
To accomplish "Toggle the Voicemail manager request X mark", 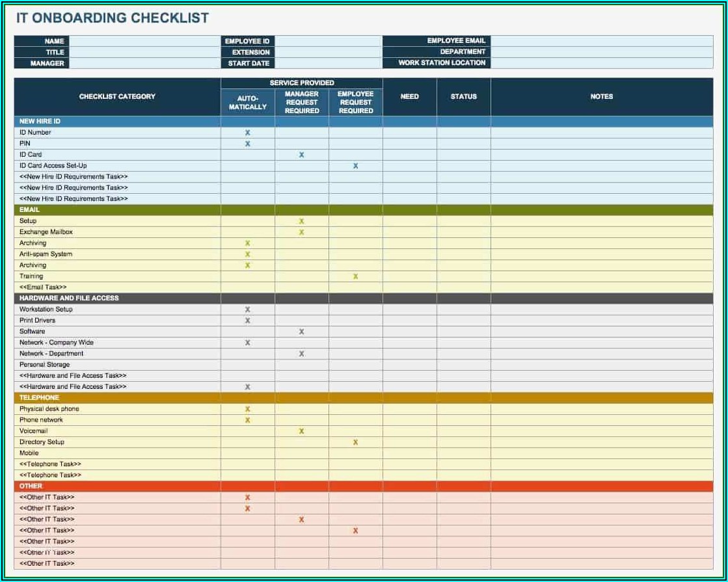I will (301, 431).
